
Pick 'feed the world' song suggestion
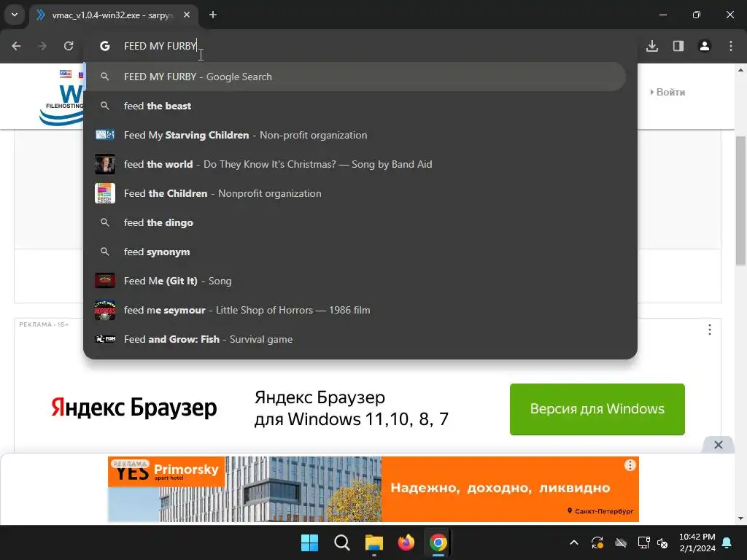tap(355, 164)
